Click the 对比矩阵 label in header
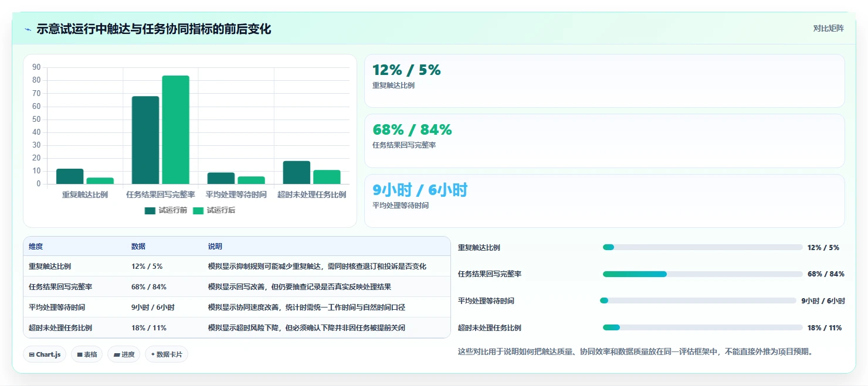This screenshot has height=386, width=868. coord(829,29)
